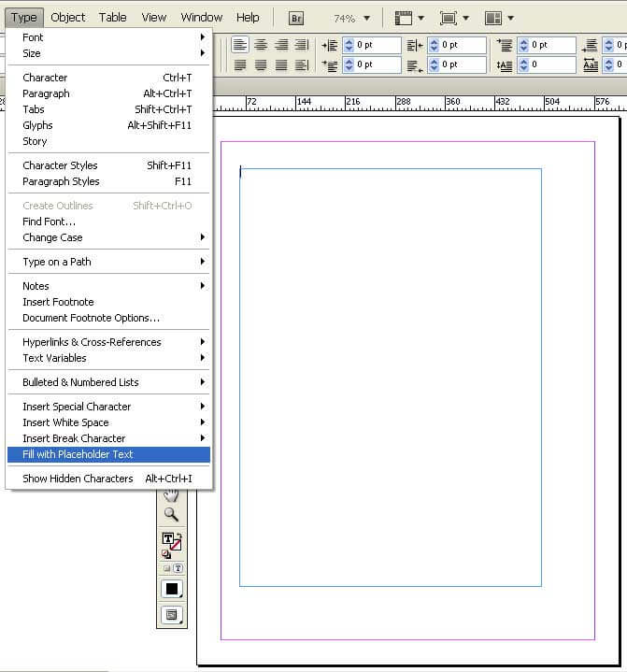Open the Object menu

coord(67,18)
